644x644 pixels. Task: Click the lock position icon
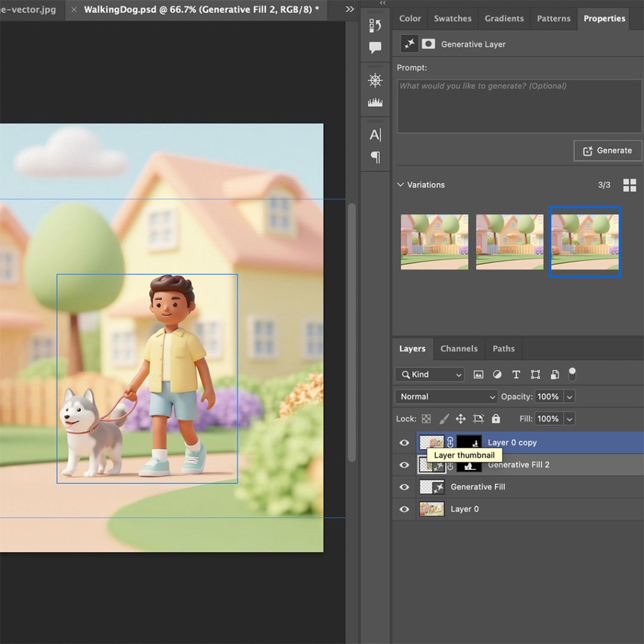(x=460, y=419)
